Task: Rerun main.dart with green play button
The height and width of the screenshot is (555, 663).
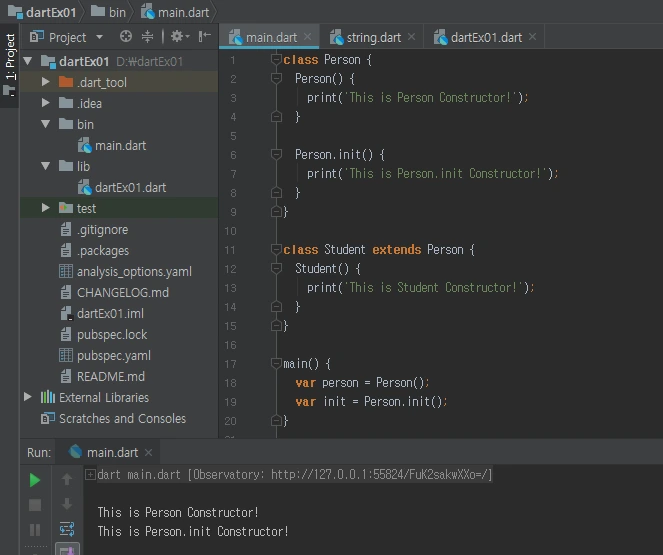Action: (35, 480)
